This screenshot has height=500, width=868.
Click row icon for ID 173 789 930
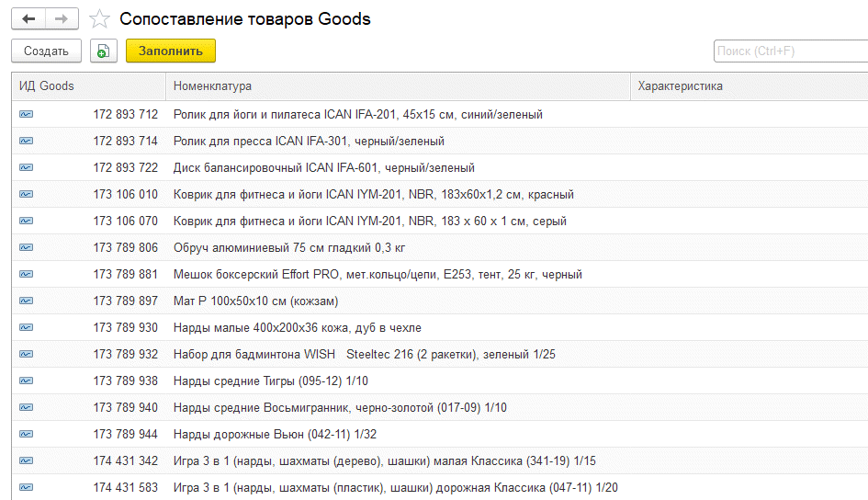pos(26,328)
